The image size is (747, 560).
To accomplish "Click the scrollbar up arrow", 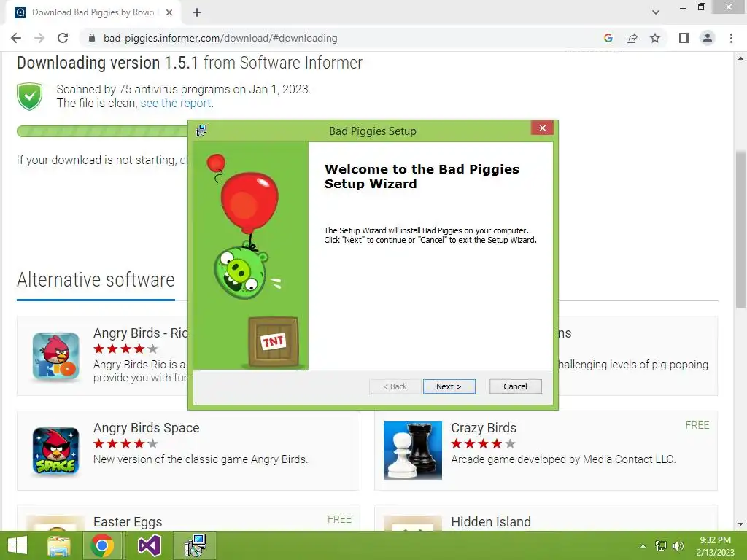I will coord(740,58).
